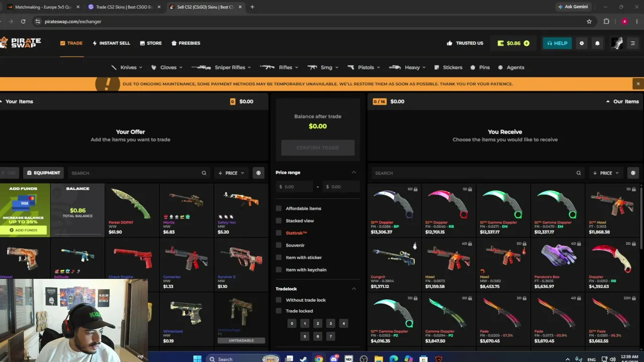Enable the Affordable items filter

(279, 208)
